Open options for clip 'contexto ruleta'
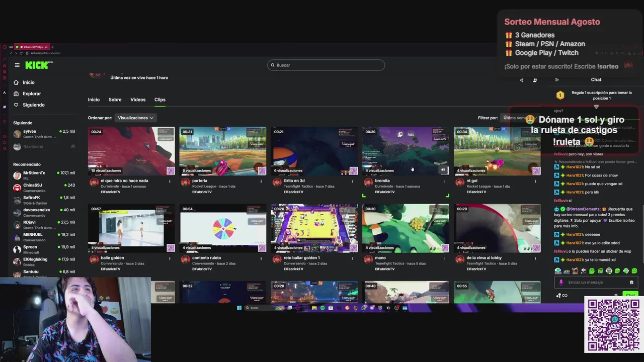The width and height of the screenshot is (644, 362). pyautogui.click(x=261, y=258)
